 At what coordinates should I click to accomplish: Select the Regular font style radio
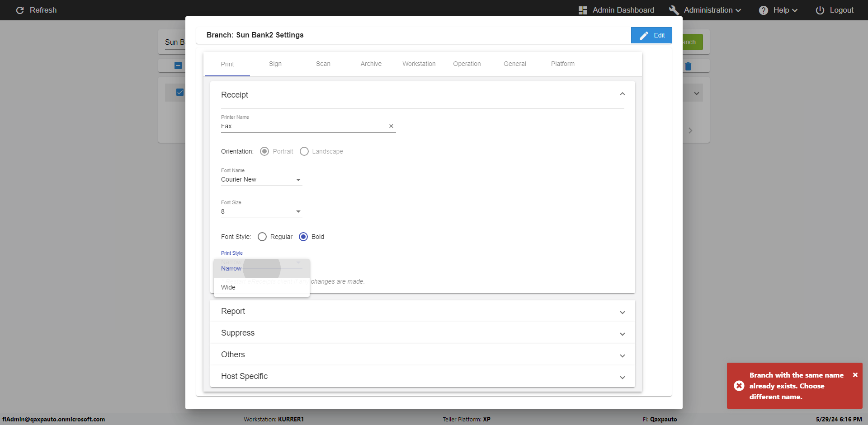coord(262,237)
